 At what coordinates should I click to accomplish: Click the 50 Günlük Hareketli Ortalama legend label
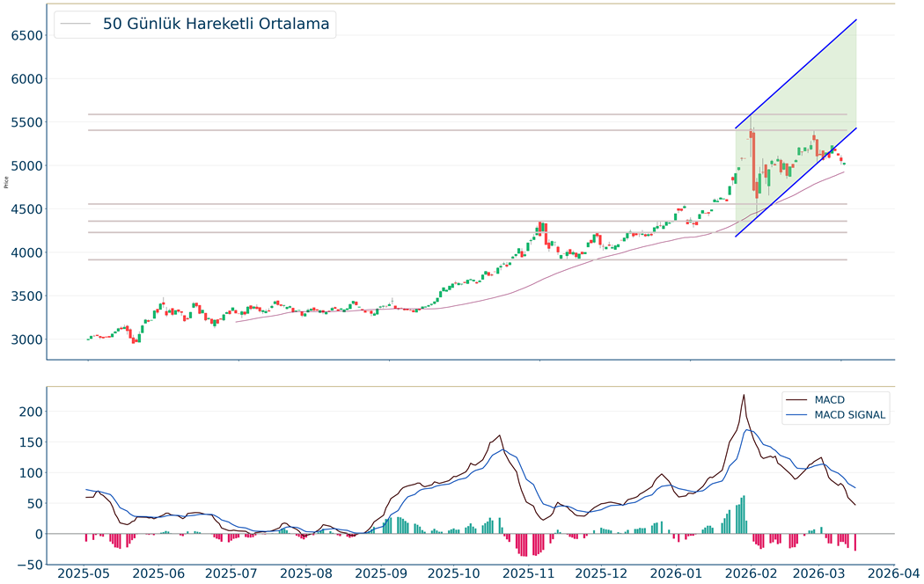tap(216, 25)
